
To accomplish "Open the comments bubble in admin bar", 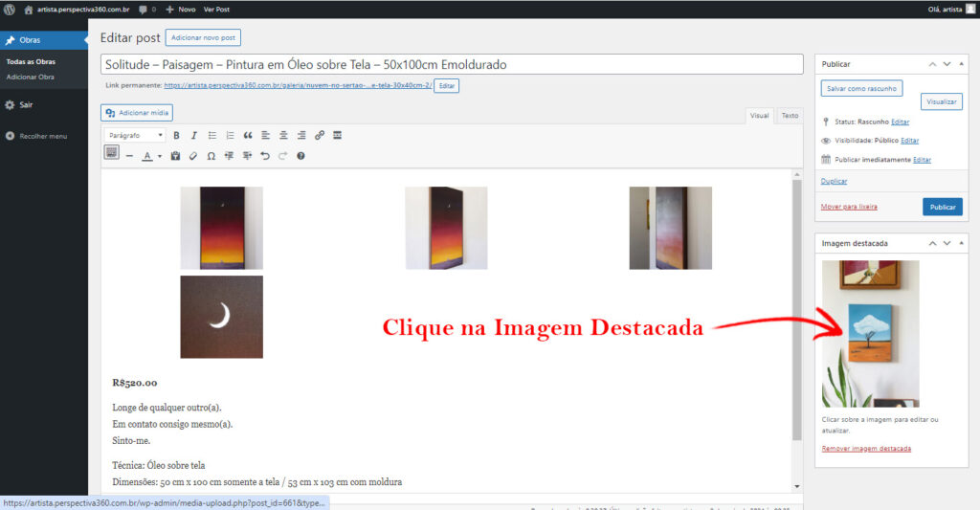I will (147, 10).
